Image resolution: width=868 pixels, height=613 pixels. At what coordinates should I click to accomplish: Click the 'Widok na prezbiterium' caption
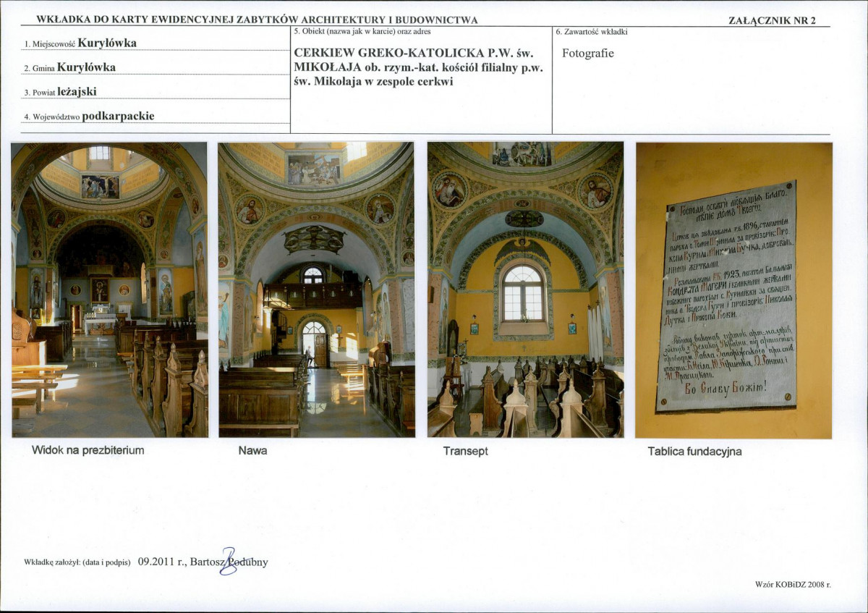(x=88, y=450)
